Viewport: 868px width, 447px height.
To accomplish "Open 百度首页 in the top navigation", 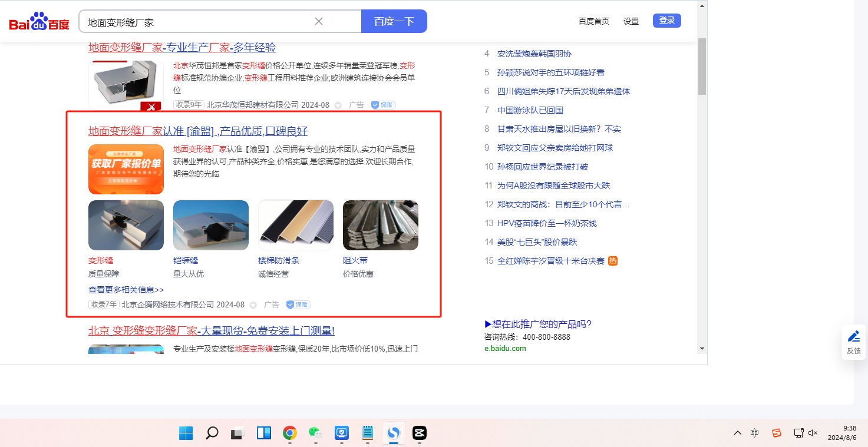I will (593, 21).
